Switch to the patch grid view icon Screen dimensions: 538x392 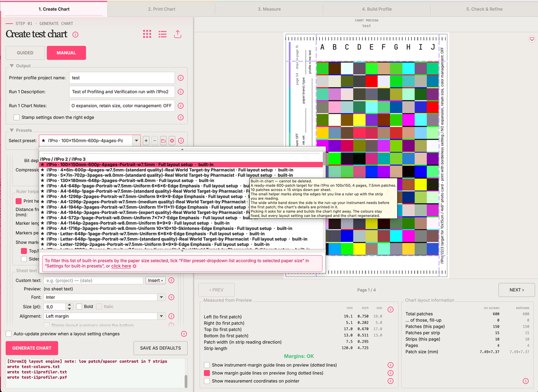(147, 34)
